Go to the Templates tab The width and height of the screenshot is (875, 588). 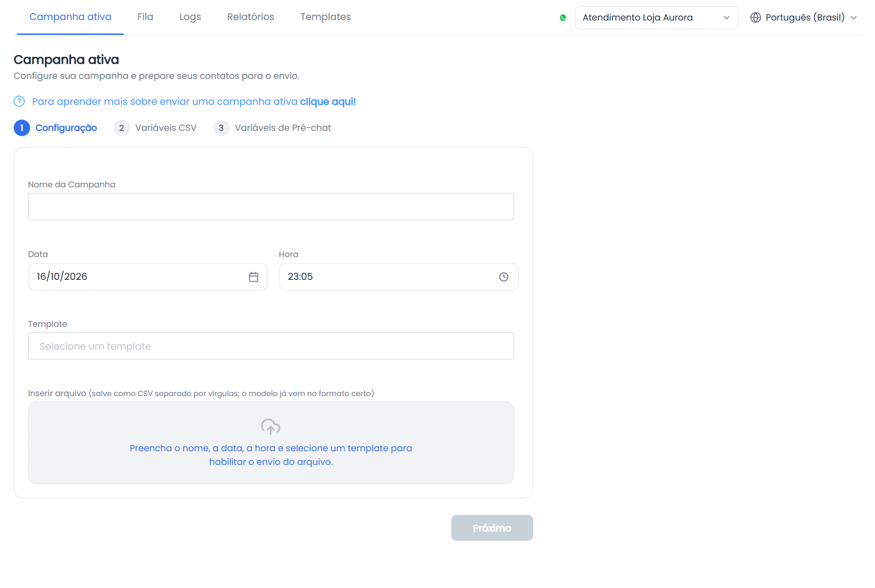(325, 17)
